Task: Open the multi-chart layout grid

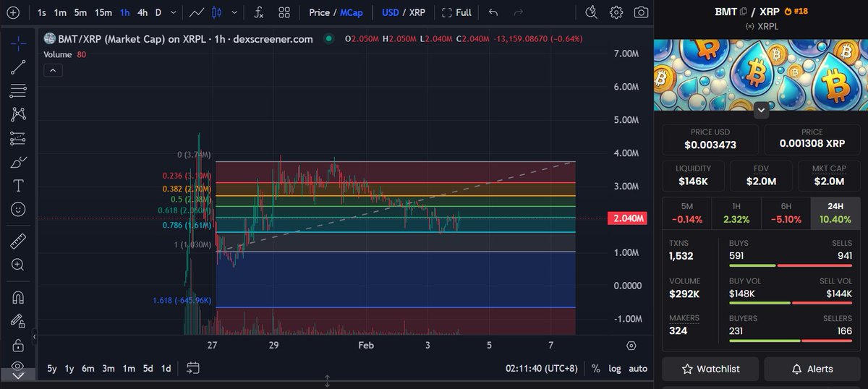Action: (284, 12)
